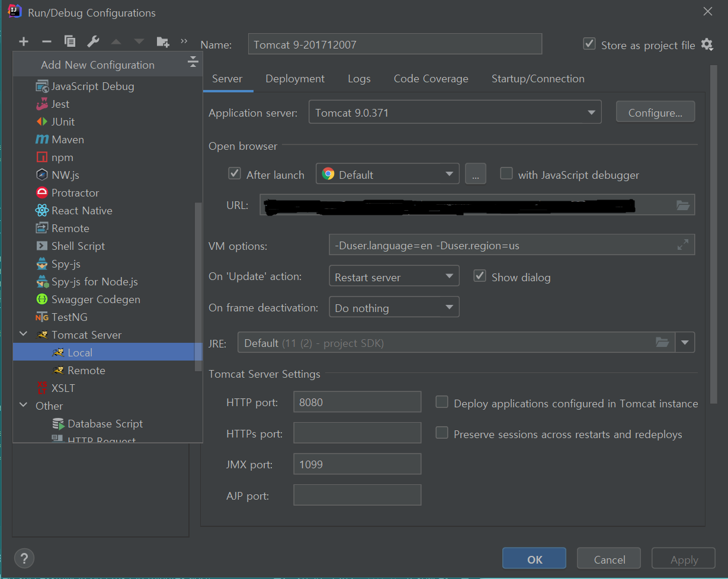Click the Cancel button

[609, 559]
